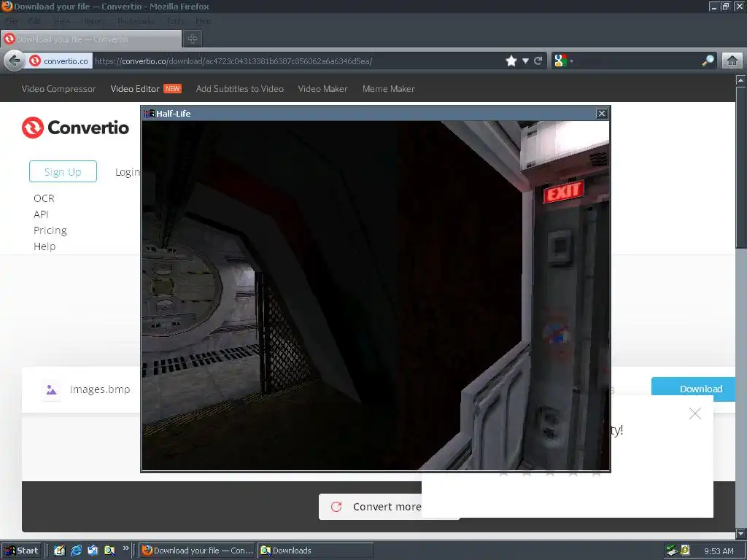Open the Help menu in Firefox
747x560 pixels.
coord(203,21)
